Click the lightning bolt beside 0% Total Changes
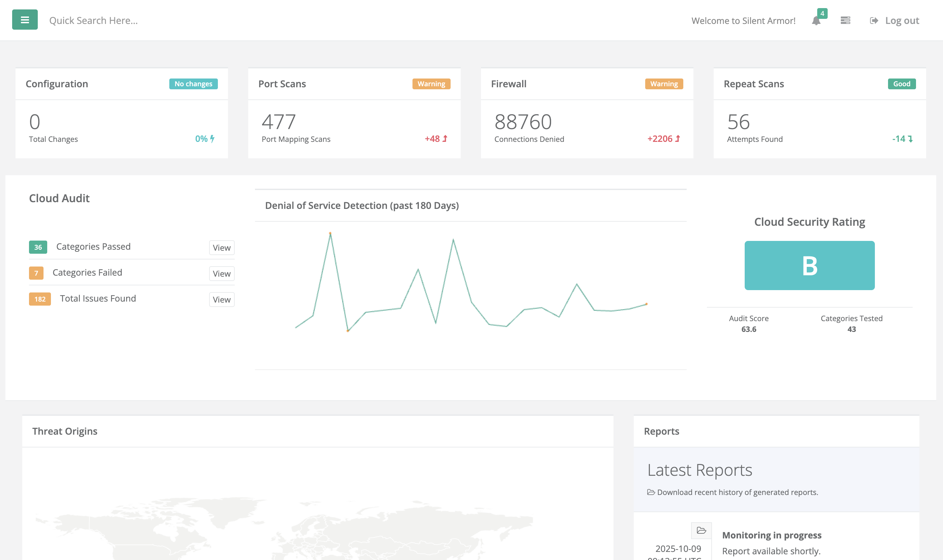The height and width of the screenshot is (560, 943). tap(211, 138)
